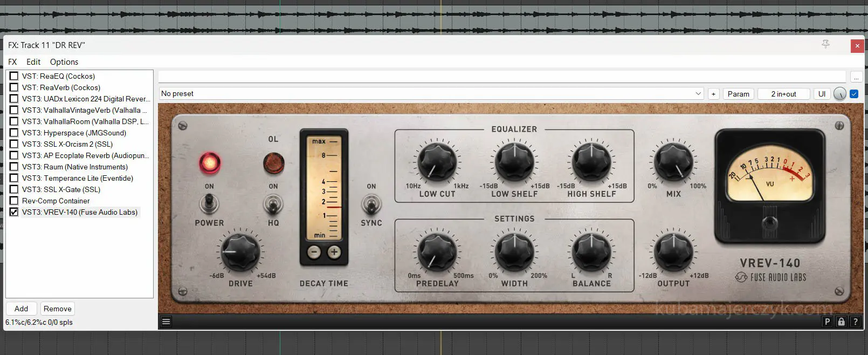Screen dimensions: 868x355
Task: Click the DRIVE knob
Action: click(x=240, y=251)
